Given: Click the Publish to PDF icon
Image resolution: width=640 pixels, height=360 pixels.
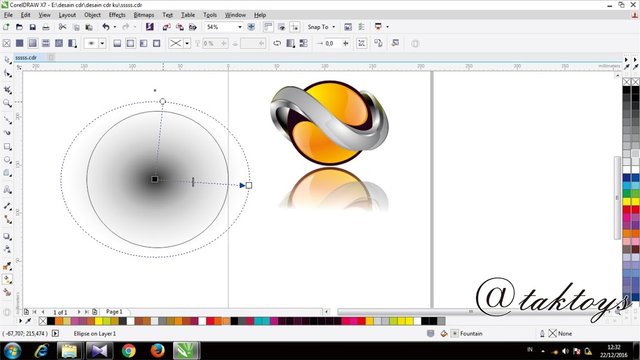Looking at the screenshot, I should tap(193, 27).
